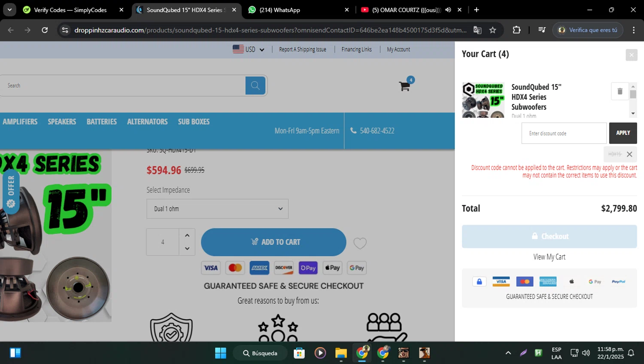Screen dimensions: 644x364
Task: Click the blue search magnifier button
Action: 255,86
